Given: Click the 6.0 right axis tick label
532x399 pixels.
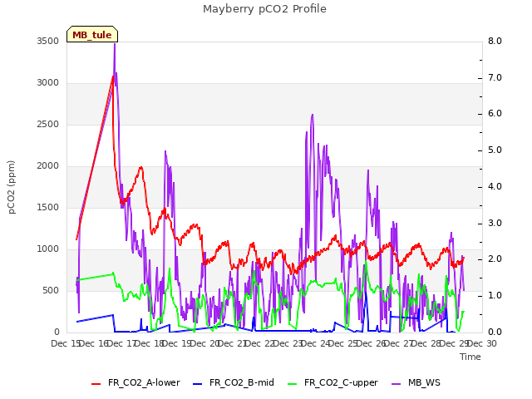Looking at the screenshot, I should [x=495, y=114].
